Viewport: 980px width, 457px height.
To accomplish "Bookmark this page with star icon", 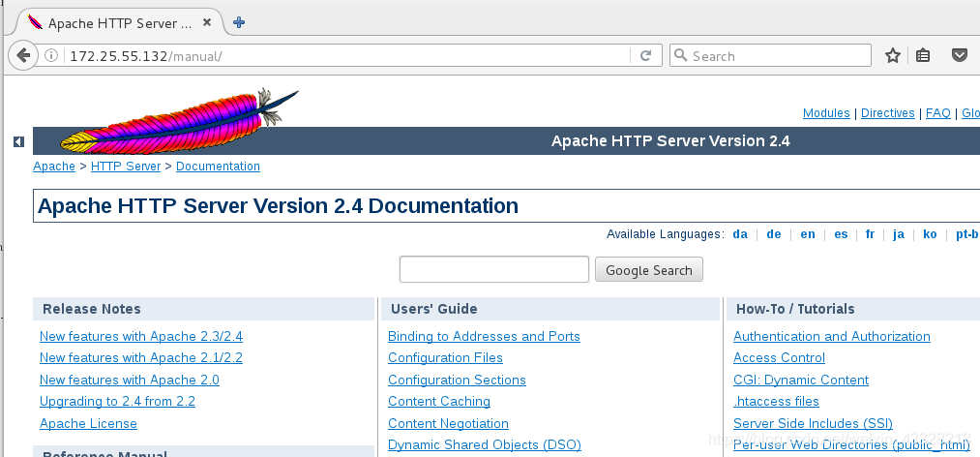I will click(893, 55).
